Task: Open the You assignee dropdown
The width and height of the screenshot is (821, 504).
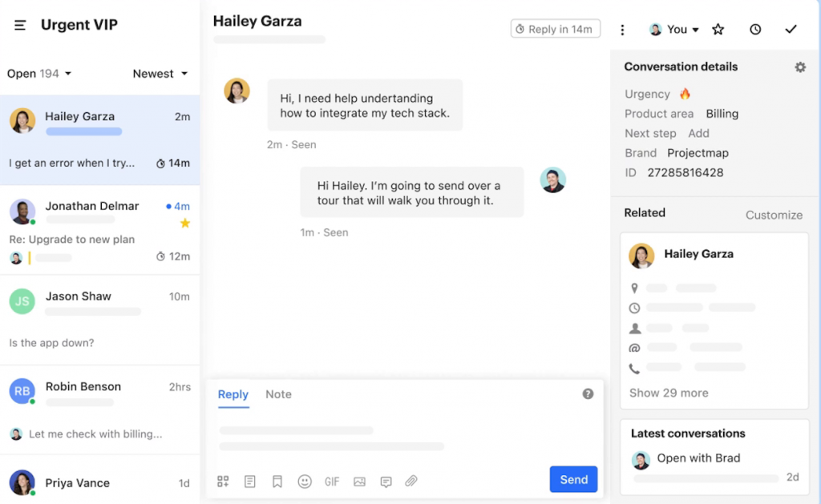Action: click(673, 29)
